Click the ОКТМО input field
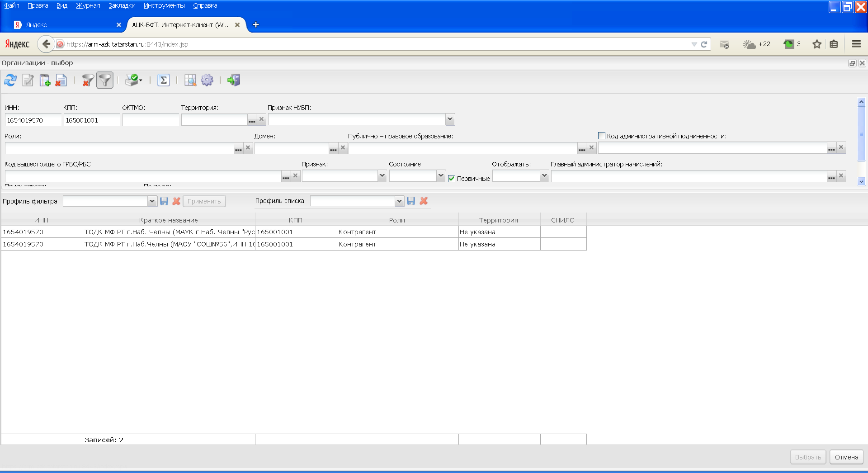Screen dimensions: 868x473 pos(151,120)
